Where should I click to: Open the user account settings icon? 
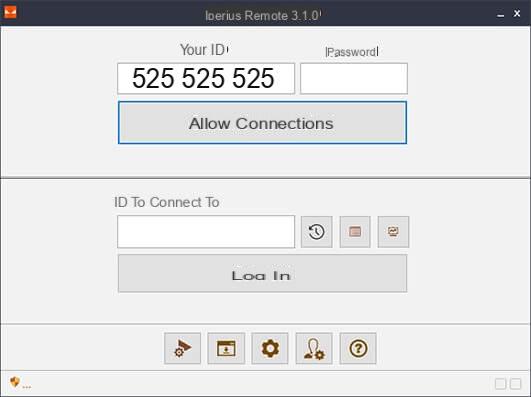(314, 348)
